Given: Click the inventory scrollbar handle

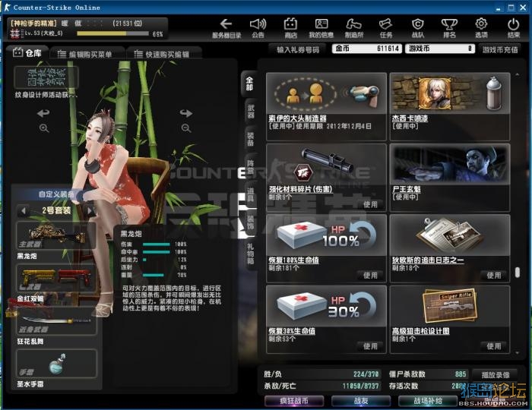Looking at the screenshot, I should tap(517, 273).
